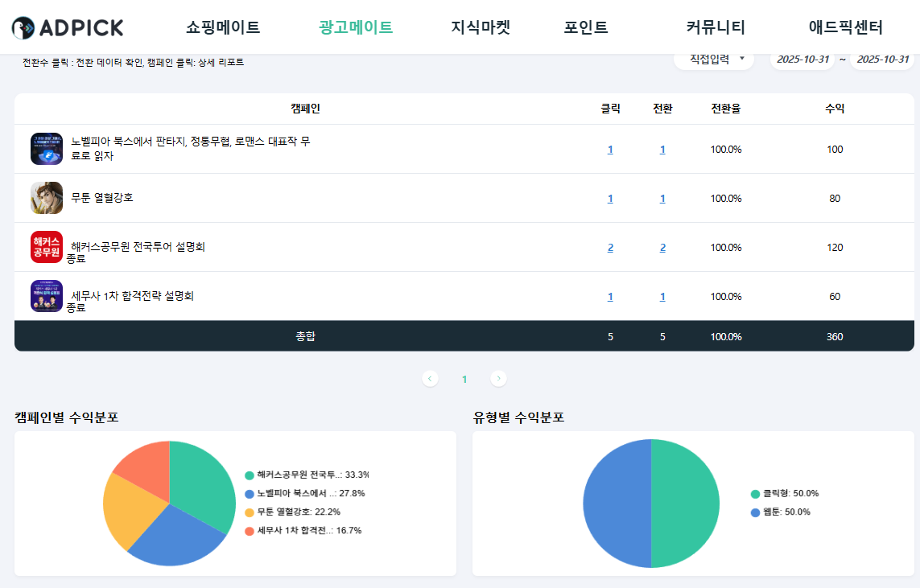Toggle 웹툰 legend marker in type chart
920x588 pixels.
(755, 512)
